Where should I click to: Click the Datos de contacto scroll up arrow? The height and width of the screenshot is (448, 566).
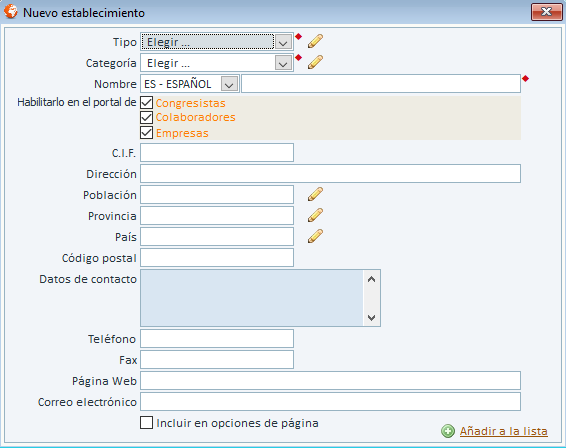(371, 279)
